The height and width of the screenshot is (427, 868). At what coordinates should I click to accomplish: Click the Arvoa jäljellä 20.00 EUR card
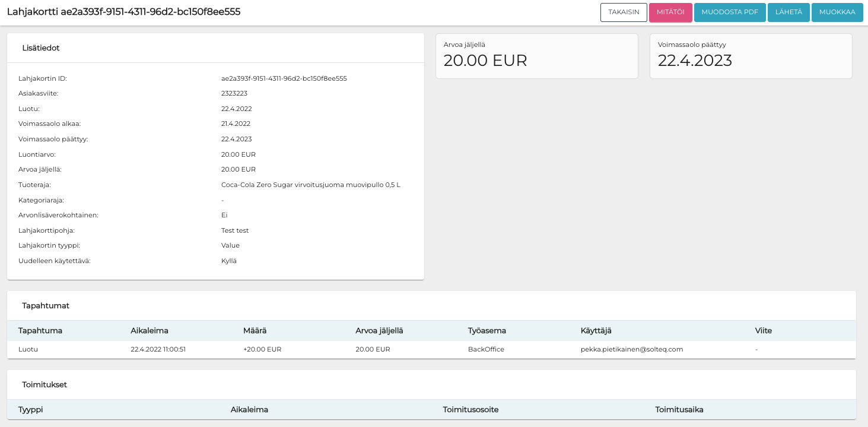(536, 56)
